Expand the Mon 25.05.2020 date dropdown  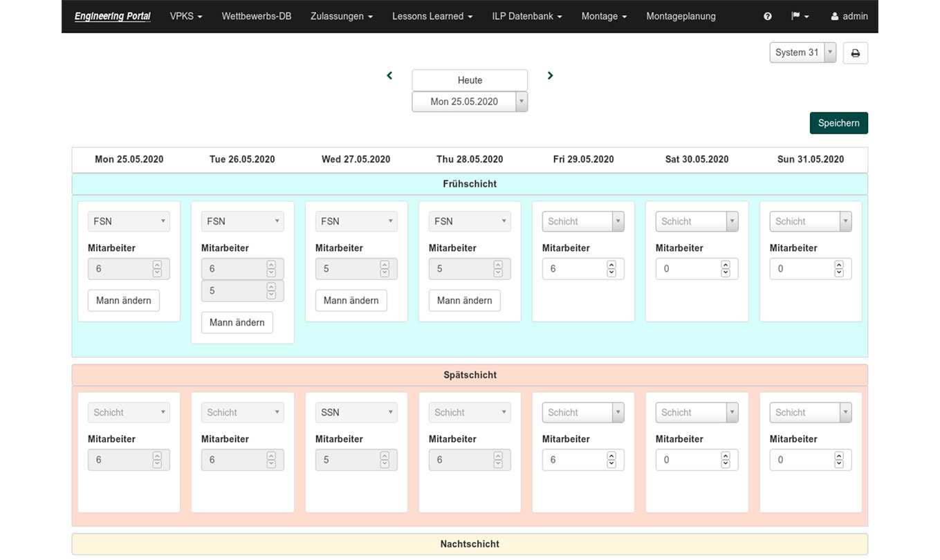(x=469, y=102)
